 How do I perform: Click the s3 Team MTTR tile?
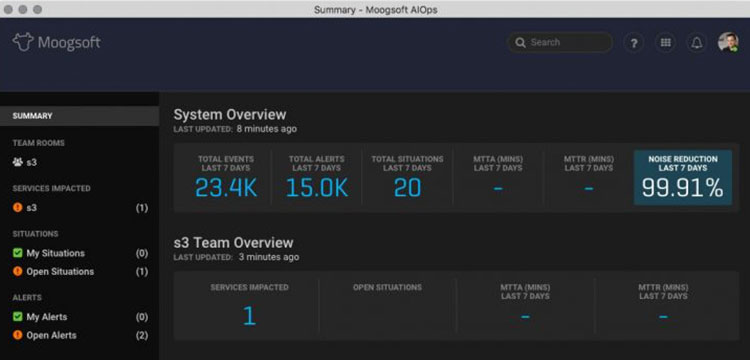663,306
